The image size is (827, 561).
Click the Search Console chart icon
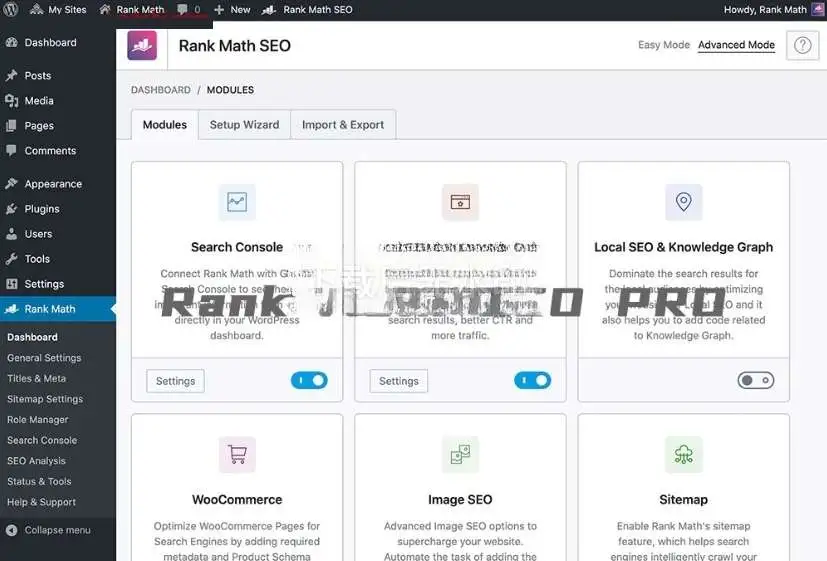tap(237, 202)
